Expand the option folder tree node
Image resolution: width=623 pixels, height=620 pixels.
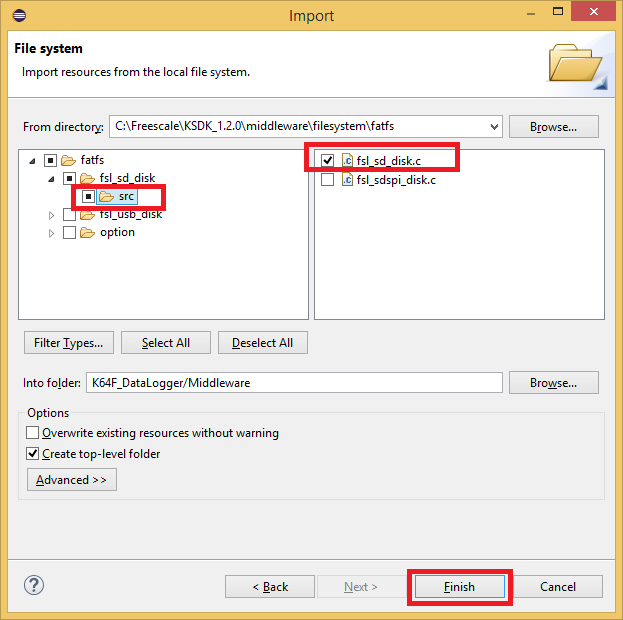click(x=52, y=233)
